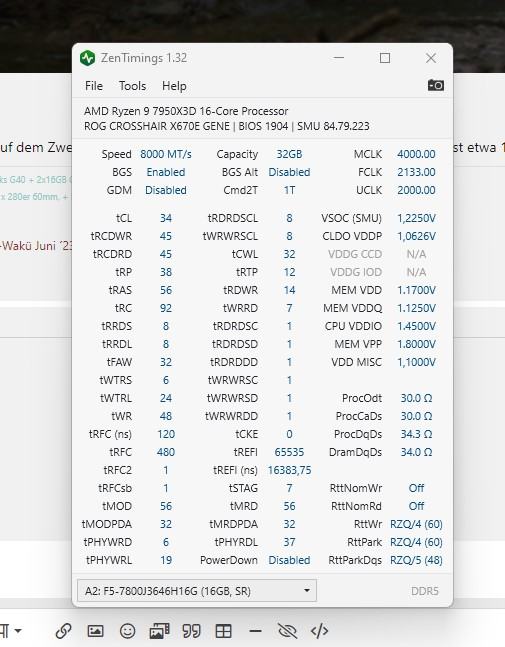
Task: Open the memory module selector dropdown
Action: coord(197,591)
